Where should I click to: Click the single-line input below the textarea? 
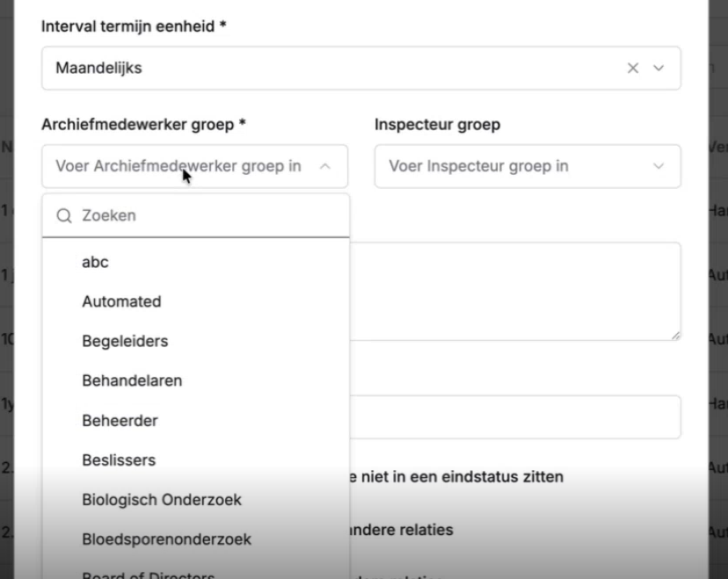point(515,417)
